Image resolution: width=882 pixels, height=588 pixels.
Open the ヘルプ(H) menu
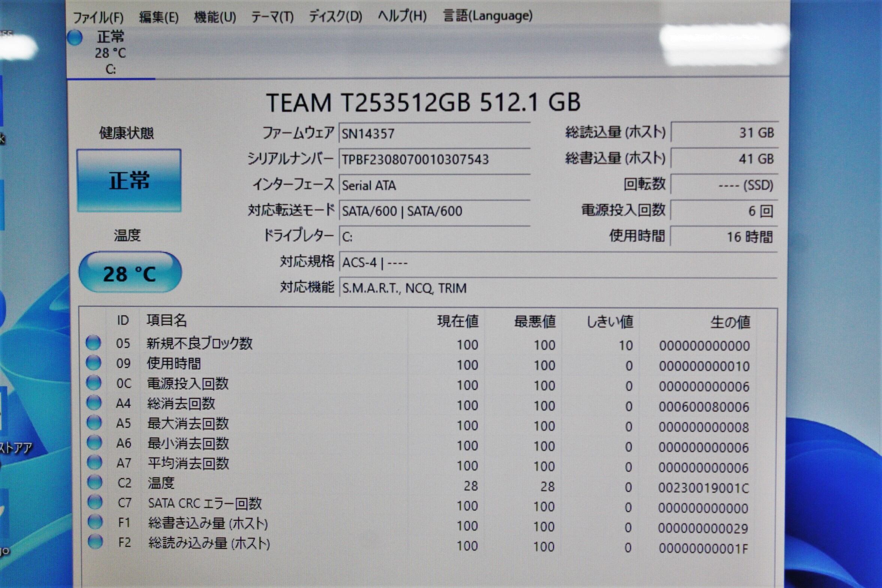click(402, 16)
